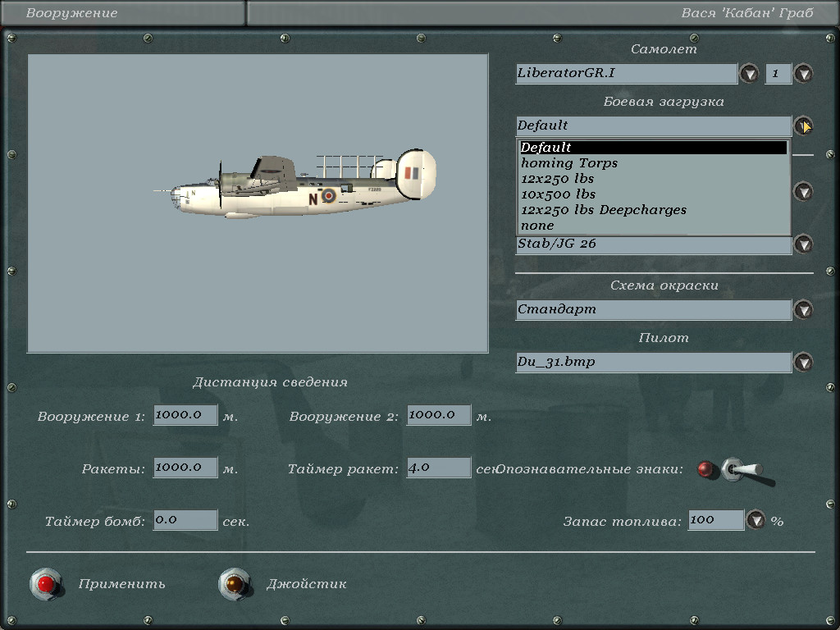Open the Схема окраски Стандарт dropdown arrow
The width and height of the screenshot is (840, 630).
(x=803, y=309)
